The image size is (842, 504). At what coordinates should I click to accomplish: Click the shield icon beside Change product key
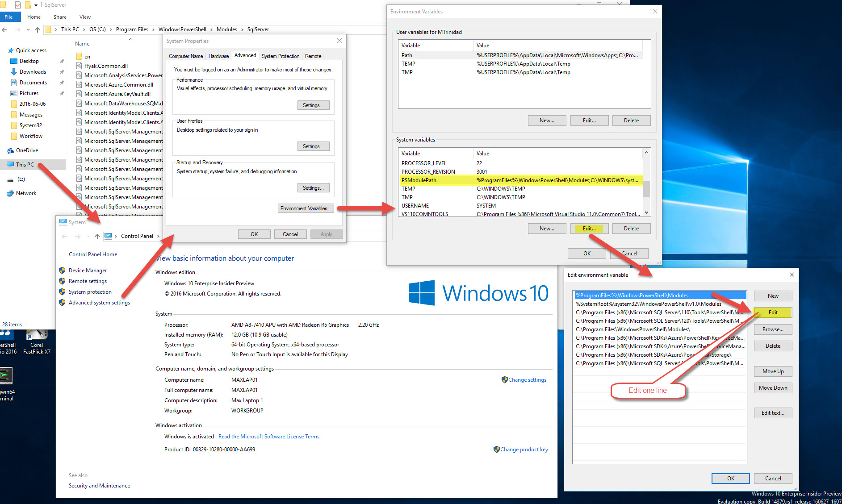[x=496, y=450]
